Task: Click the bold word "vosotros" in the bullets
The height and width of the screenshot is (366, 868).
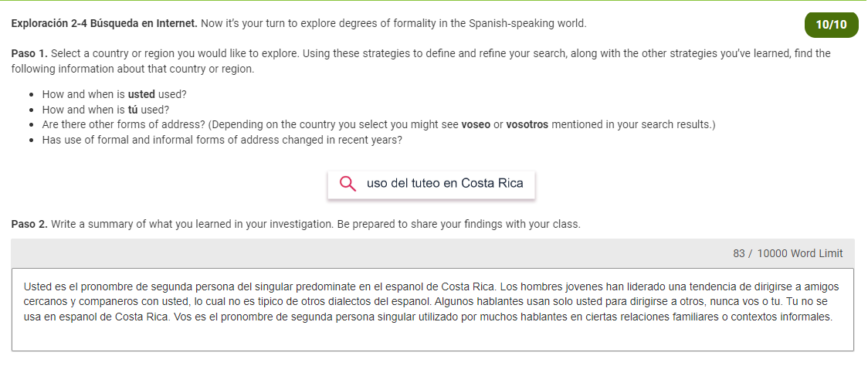Action: point(527,124)
